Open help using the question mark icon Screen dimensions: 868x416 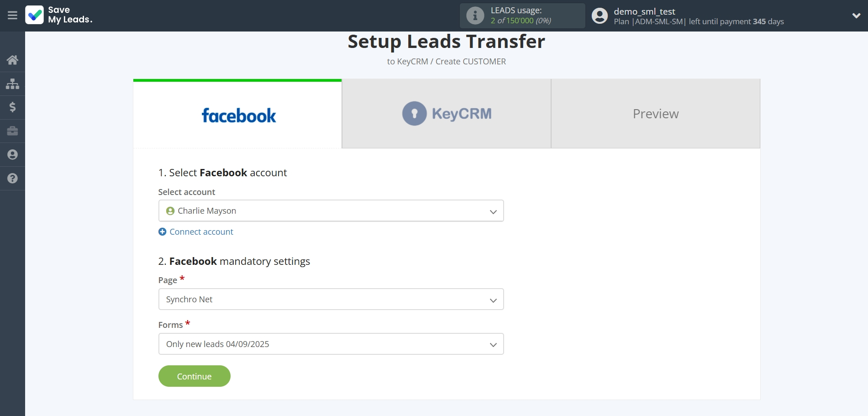point(12,179)
